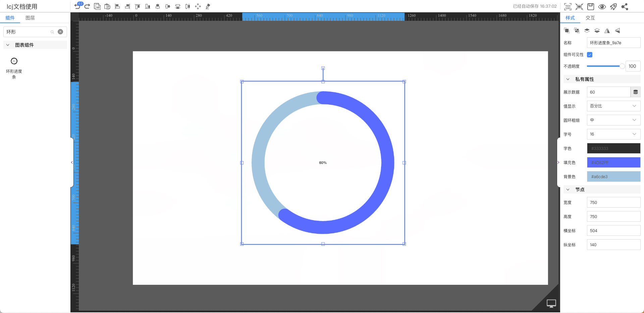Switch to the 样式 tab
This screenshot has height=313, width=644.
pyautogui.click(x=570, y=18)
